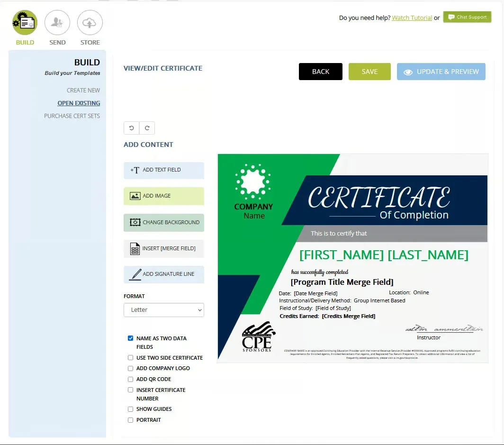504x445 pixels.
Task: Select the Instructional/Delivery Method line
Action: pos(342,300)
